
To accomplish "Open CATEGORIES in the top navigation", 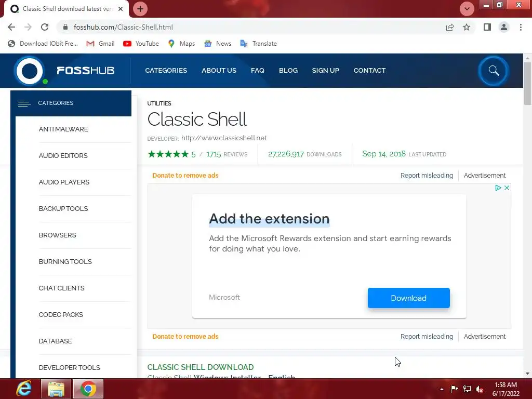I will (x=166, y=71).
